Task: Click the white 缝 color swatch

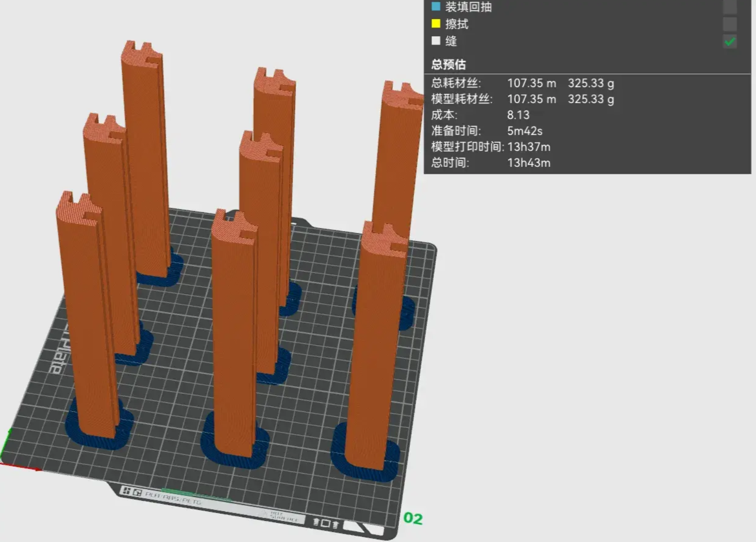Action: pos(436,41)
